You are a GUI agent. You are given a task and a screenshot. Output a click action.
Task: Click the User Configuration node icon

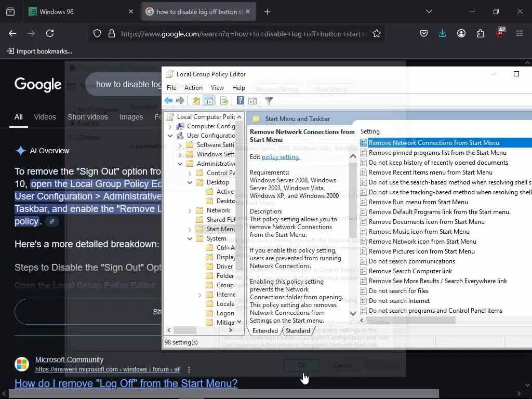click(x=180, y=136)
